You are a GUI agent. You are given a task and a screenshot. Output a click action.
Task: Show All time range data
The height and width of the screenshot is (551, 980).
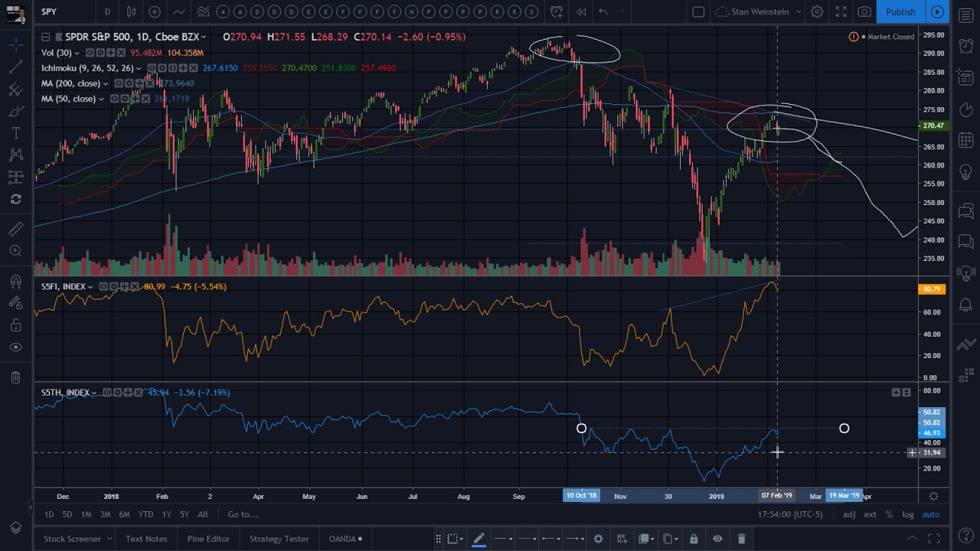pos(202,514)
